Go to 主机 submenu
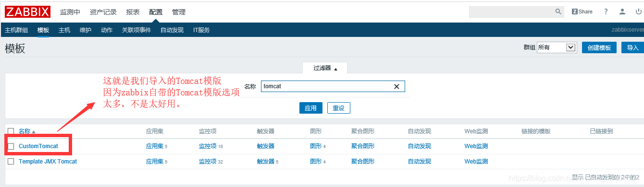Screen dimensions: 644x187 (64, 30)
